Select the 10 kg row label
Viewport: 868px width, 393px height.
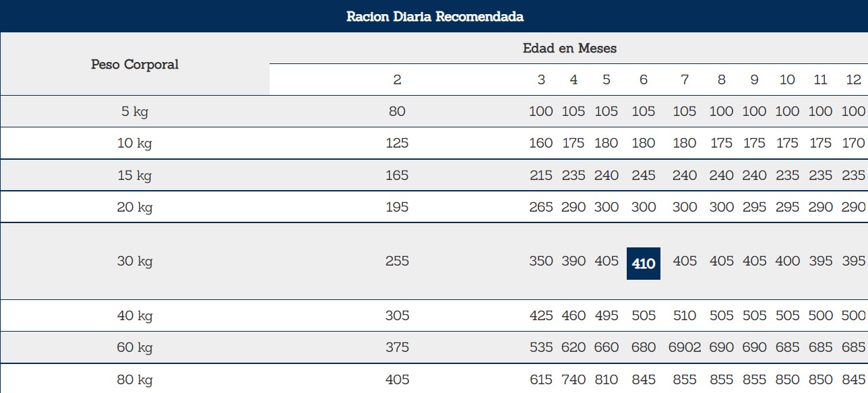(x=135, y=143)
